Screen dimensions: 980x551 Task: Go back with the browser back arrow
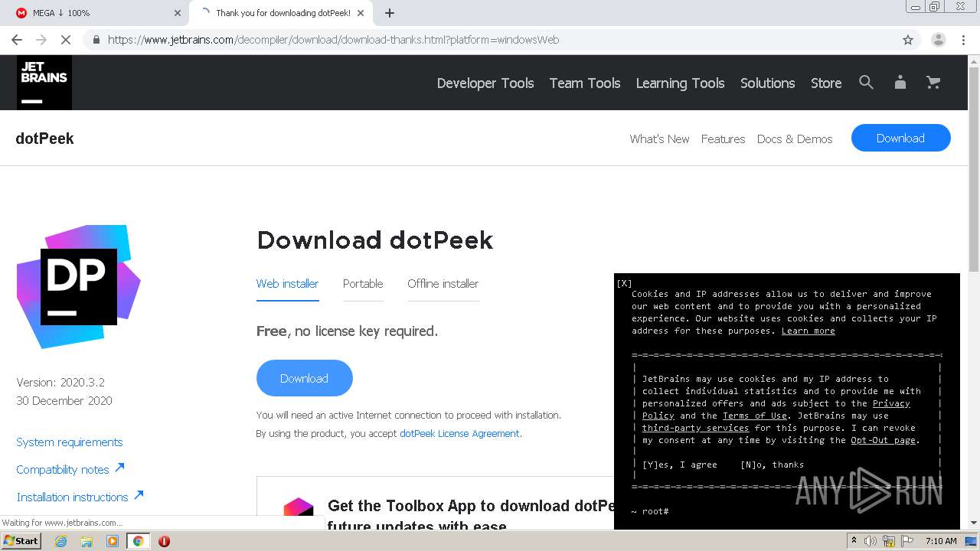(17, 40)
